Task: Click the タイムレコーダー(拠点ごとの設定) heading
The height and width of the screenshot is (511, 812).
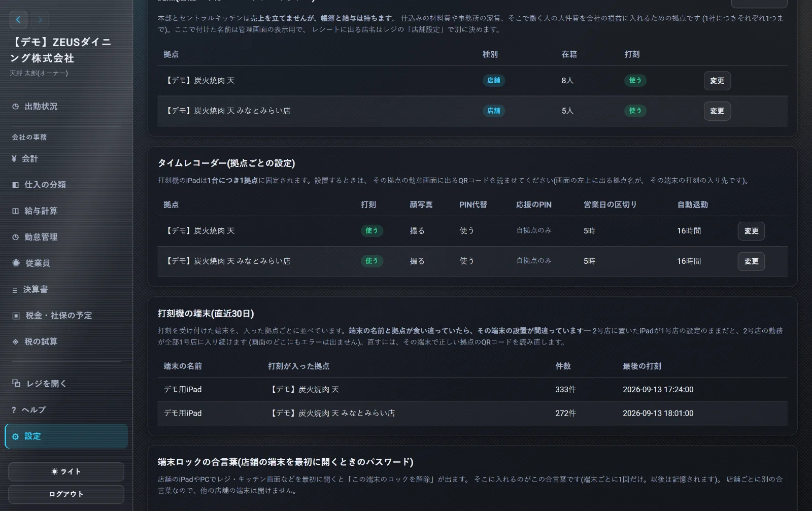Action: [226, 163]
